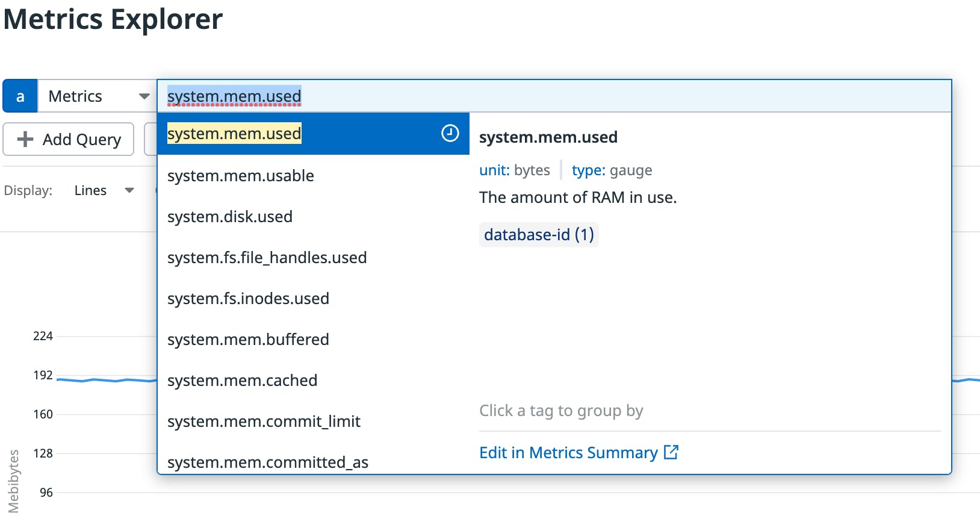
Task: Open the Metrics data source dropdown
Action: click(x=98, y=96)
